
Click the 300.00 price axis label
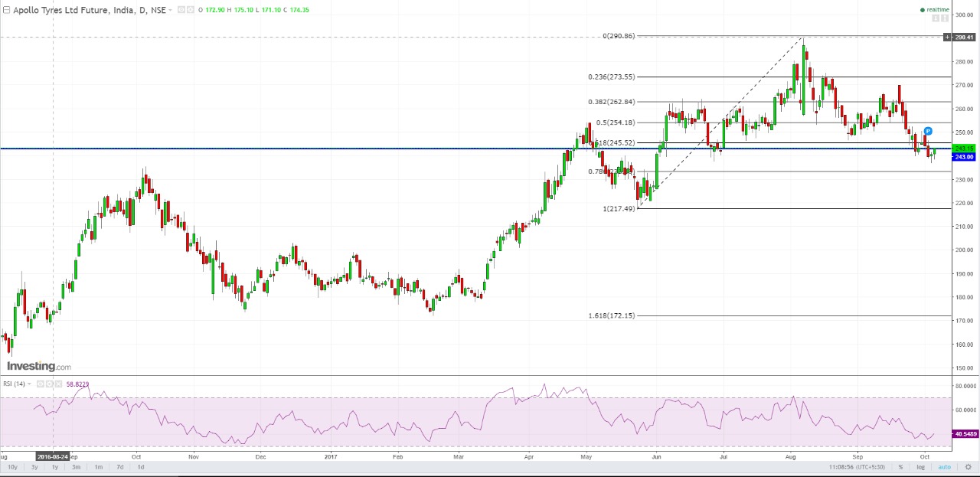(964, 15)
